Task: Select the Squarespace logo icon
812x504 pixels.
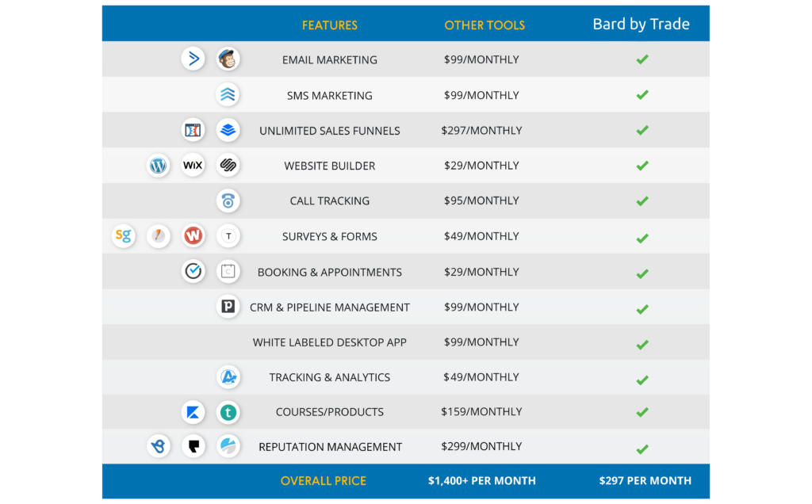Action: 228,166
